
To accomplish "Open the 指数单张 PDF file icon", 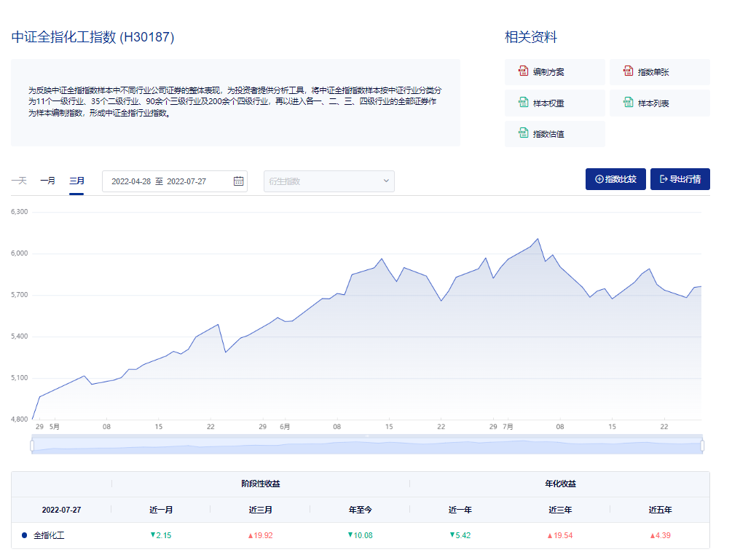I will point(628,71).
